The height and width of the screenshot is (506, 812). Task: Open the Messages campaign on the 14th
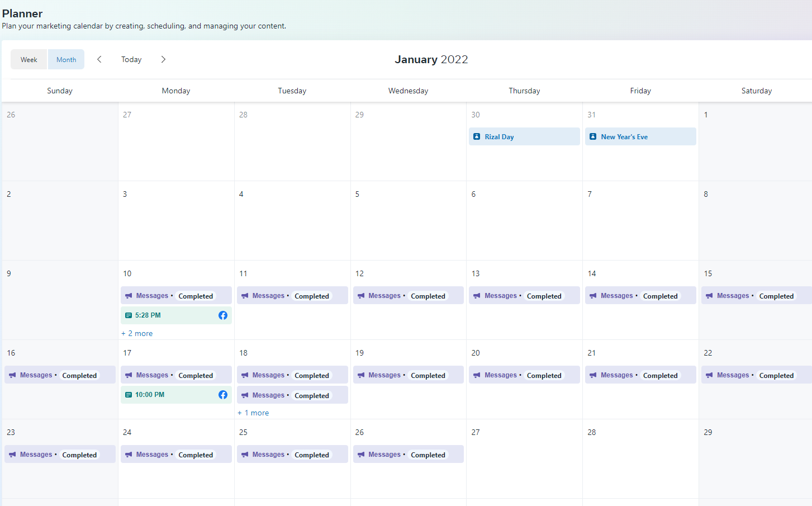pos(640,296)
